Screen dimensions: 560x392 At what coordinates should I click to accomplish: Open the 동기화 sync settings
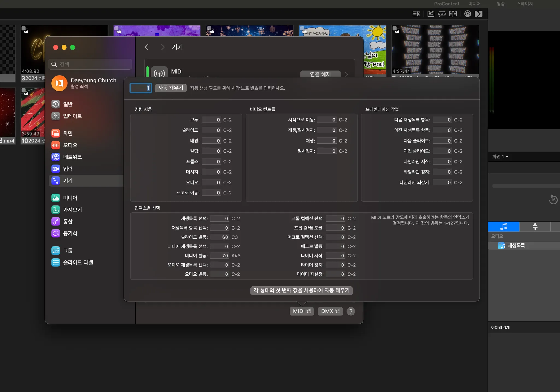[x=70, y=233]
